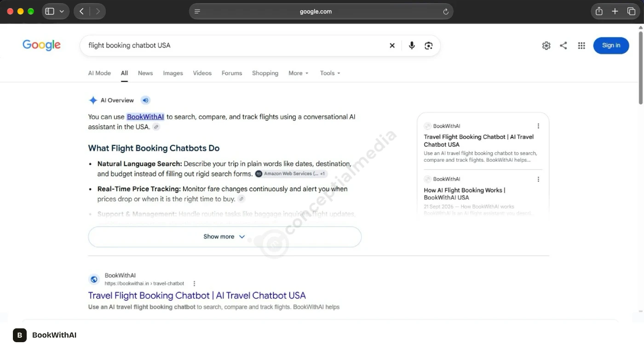Open the Videos tab
The height and width of the screenshot is (350, 644).
point(202,73)
